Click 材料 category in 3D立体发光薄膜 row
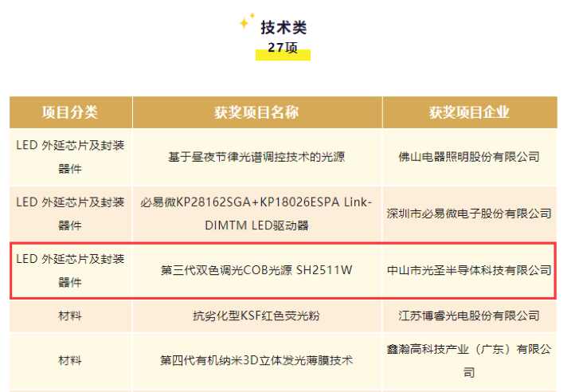 [x=70, y=360]
